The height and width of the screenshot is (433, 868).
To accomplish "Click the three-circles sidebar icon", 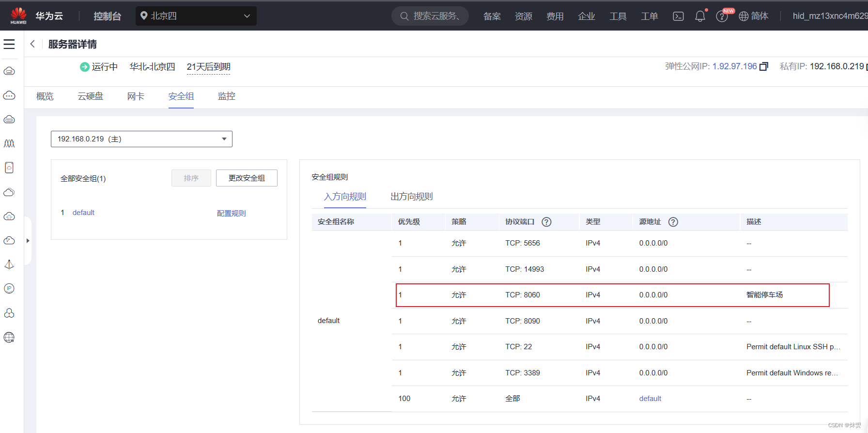I will pos(9,313).
